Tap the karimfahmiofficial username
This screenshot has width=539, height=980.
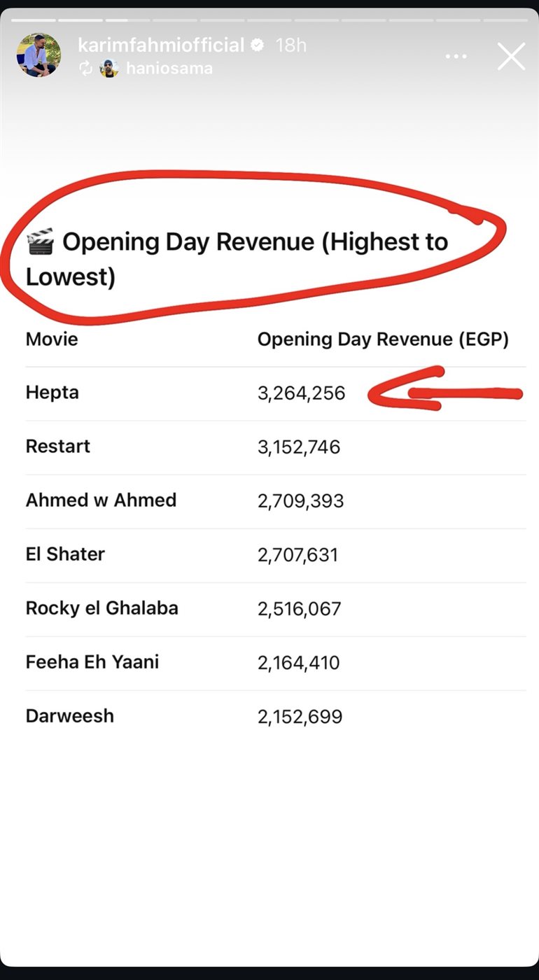coord(161,45)
